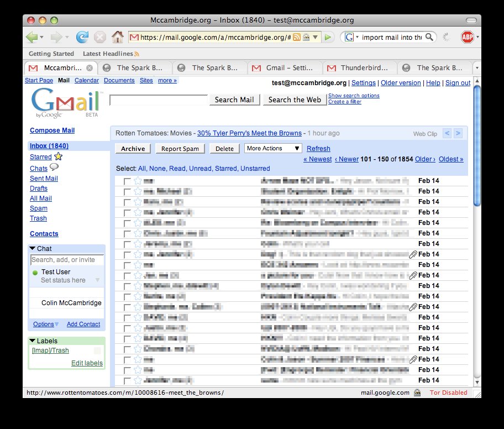
Task: Open the search engine chooser dropdown arrow
Action: point(357,37)
